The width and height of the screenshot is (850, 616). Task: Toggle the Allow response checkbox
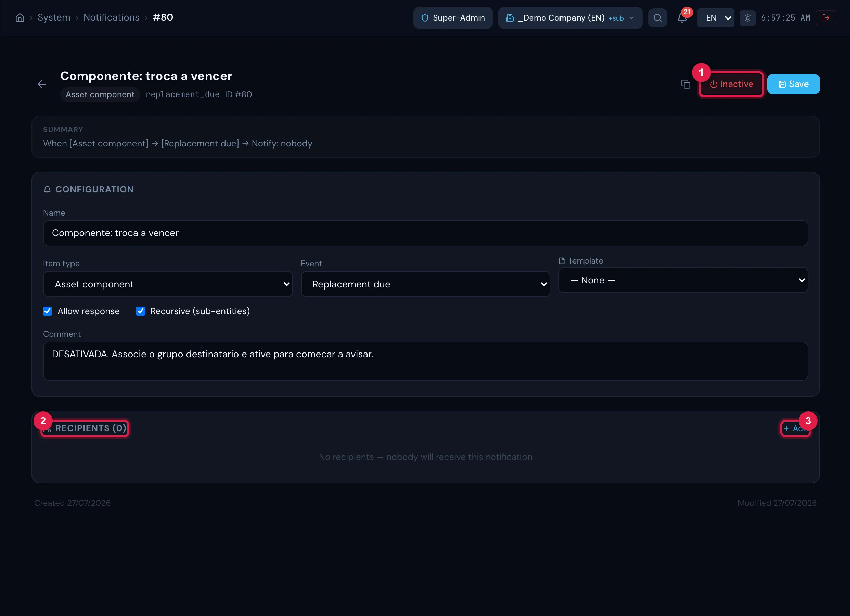[48, 311]
